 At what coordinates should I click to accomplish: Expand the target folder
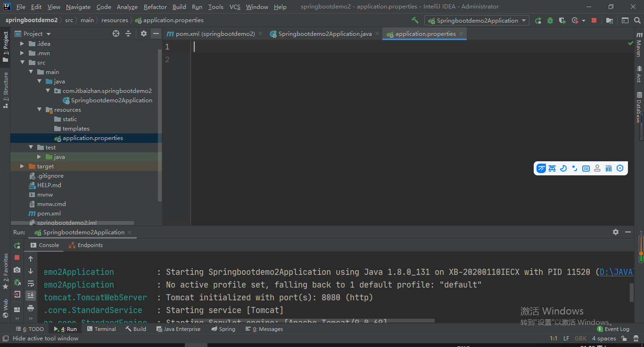click(x=22, y=166)
